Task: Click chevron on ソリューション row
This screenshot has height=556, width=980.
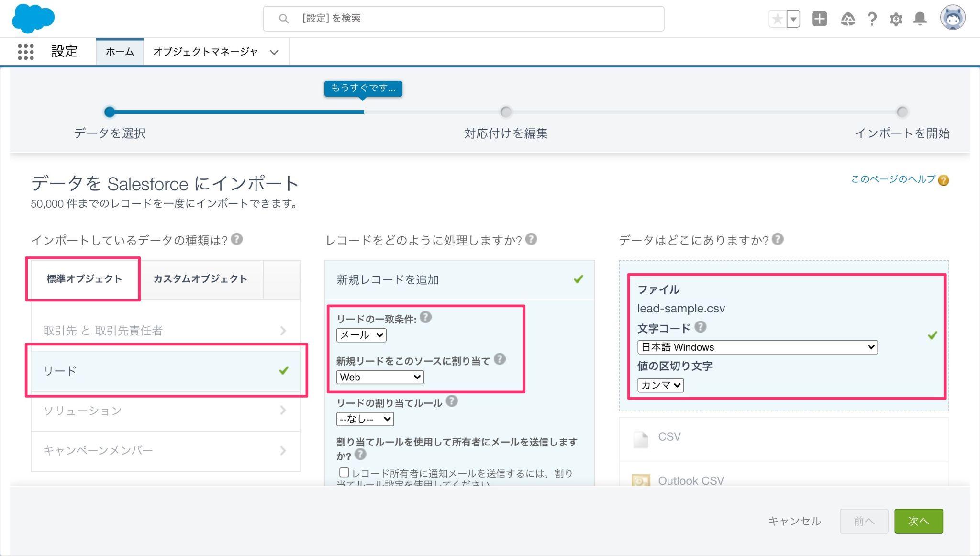Action: [x=283, y=411]
